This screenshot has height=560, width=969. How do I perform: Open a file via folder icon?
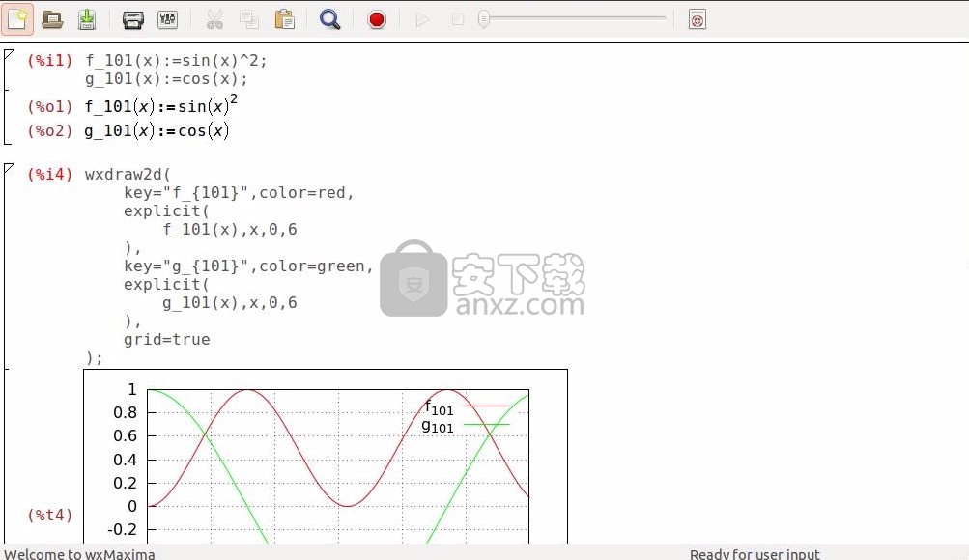[x=52, y=19]
